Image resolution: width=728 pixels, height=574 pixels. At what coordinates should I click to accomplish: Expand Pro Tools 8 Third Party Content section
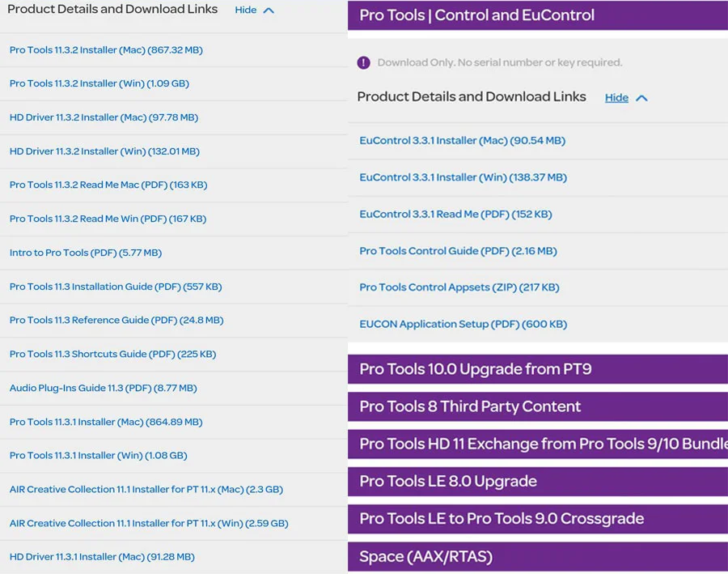tap(538, 406)
